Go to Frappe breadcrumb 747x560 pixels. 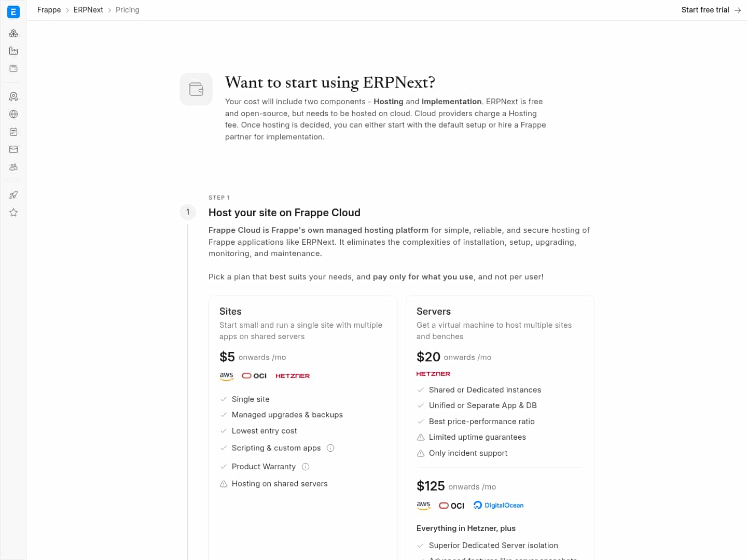49,10
